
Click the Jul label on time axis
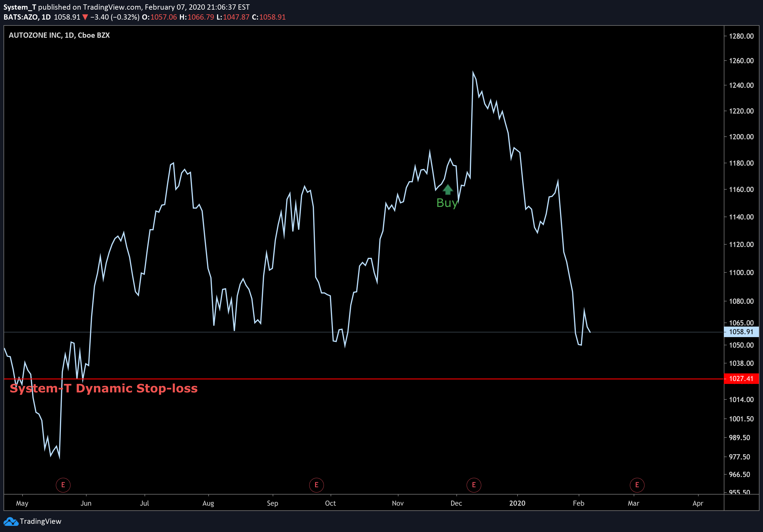[x=145, y=503]
